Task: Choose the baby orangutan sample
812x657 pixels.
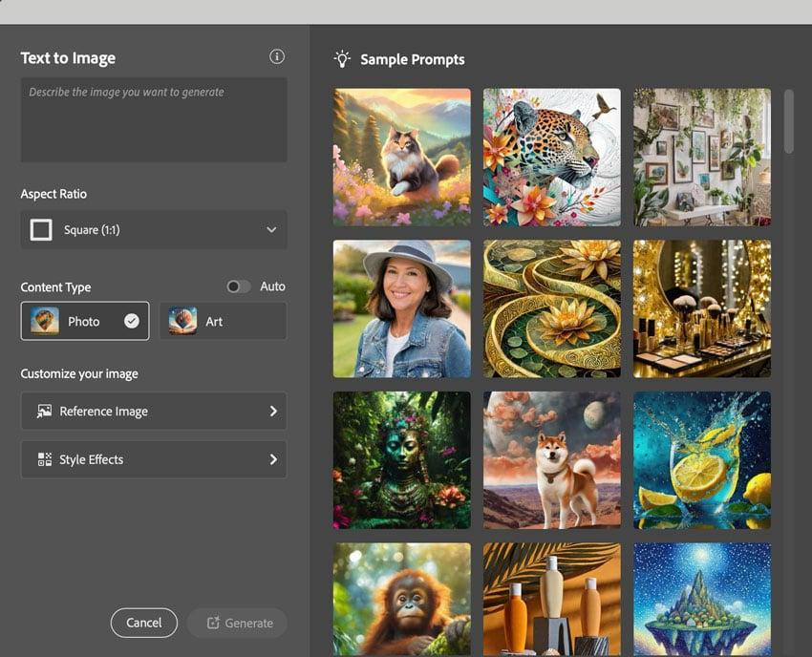Action: [402, 600]
